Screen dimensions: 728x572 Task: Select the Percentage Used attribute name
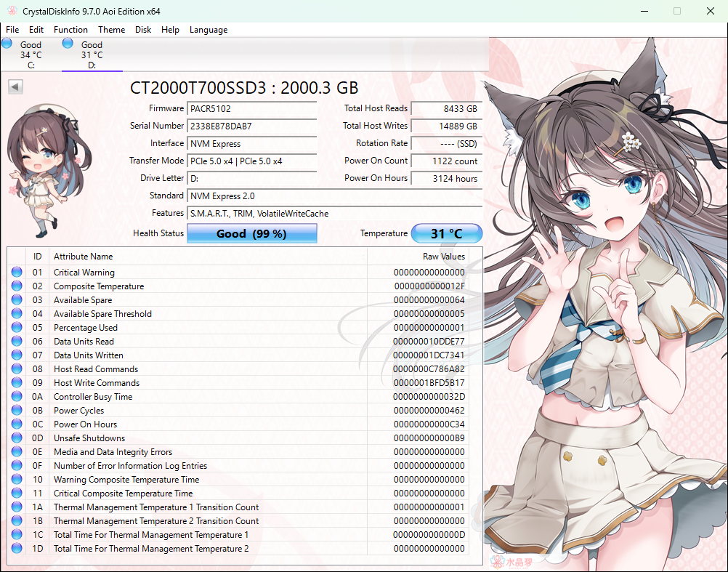pyautogui.click(x=86, y=328)
